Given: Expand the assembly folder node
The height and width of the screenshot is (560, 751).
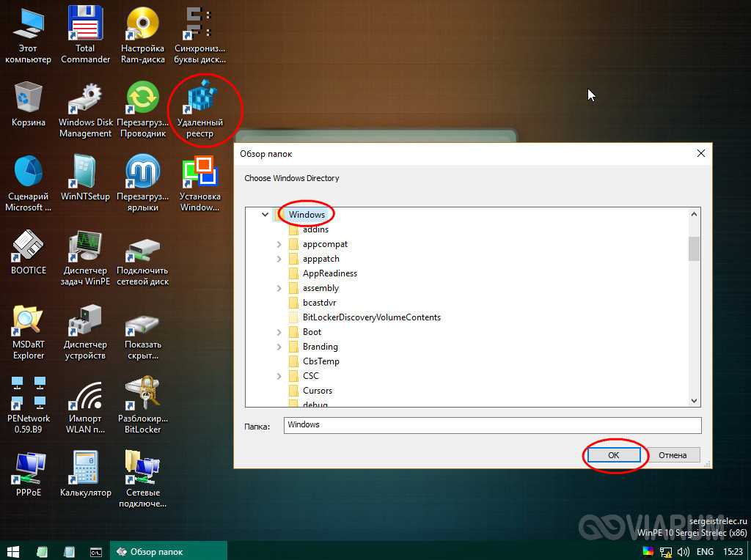Looking at the screenshot, I should tap(279, 288).
